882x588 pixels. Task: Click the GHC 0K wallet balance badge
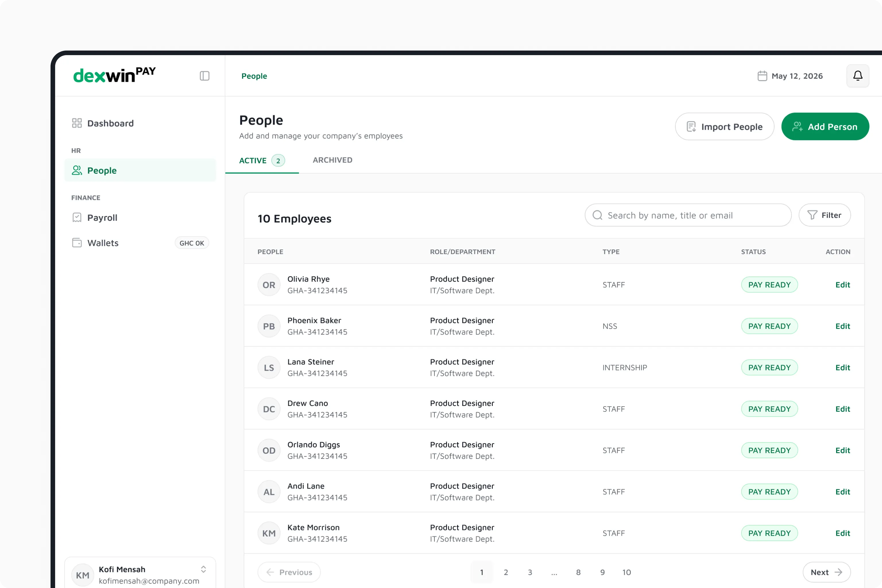pyautogui.click(x=192, y=243)
